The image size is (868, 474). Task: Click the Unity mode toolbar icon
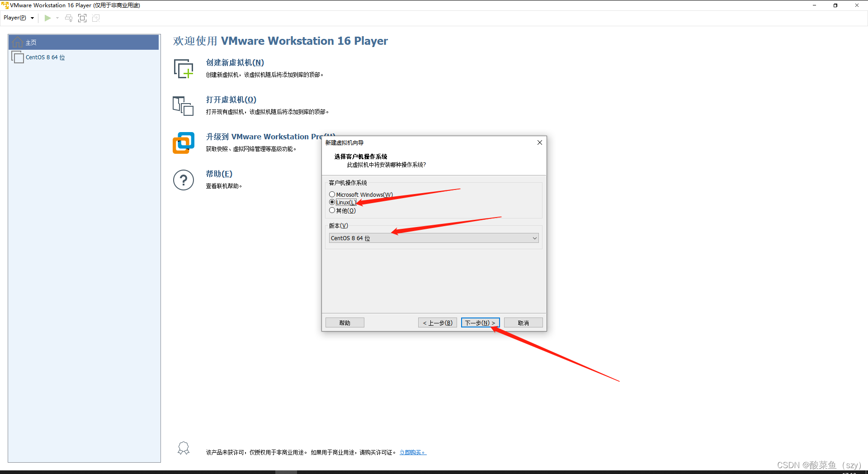pos(96,18)
